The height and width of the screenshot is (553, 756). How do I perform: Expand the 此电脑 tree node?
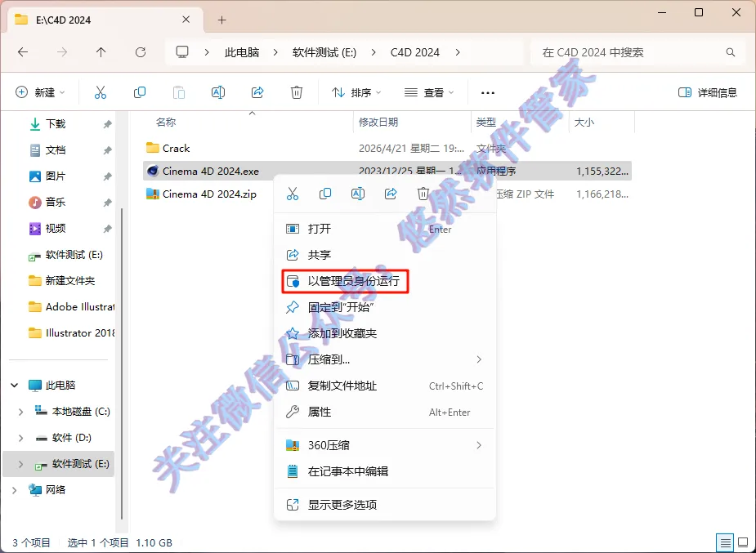15,386
